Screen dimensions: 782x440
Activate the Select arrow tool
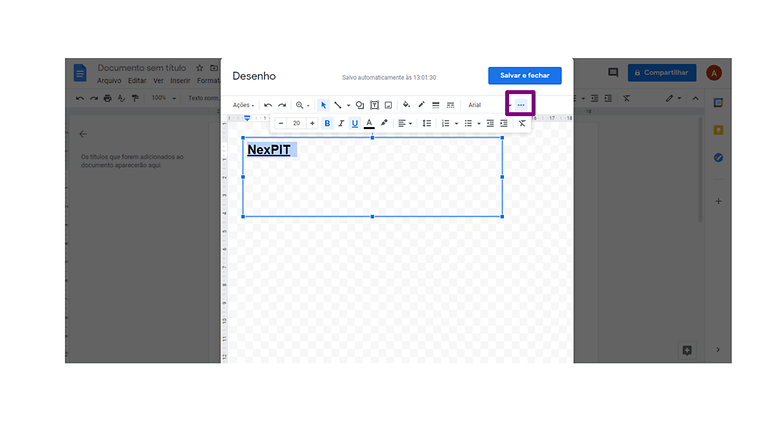pyautogui.click(x=323, y=105)
